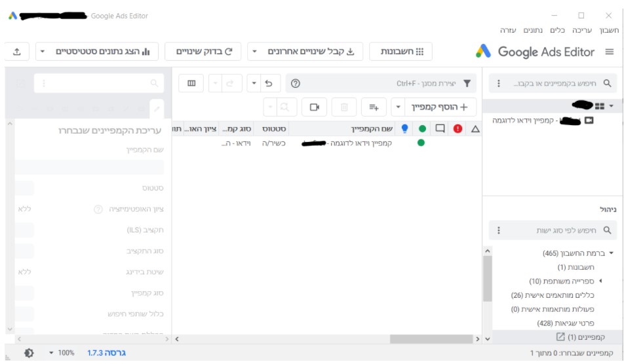Click the optimization score help icon
624x364 pixels.
point(98,209)
